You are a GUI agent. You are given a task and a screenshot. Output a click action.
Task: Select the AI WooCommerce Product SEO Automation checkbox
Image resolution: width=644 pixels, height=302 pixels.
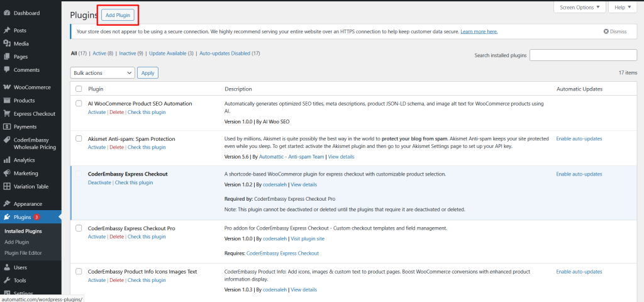click(x=79, y=103)
